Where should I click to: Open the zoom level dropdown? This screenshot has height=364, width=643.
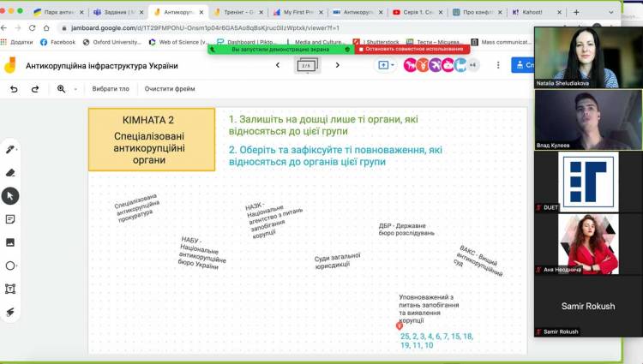[x=64, y=89]
